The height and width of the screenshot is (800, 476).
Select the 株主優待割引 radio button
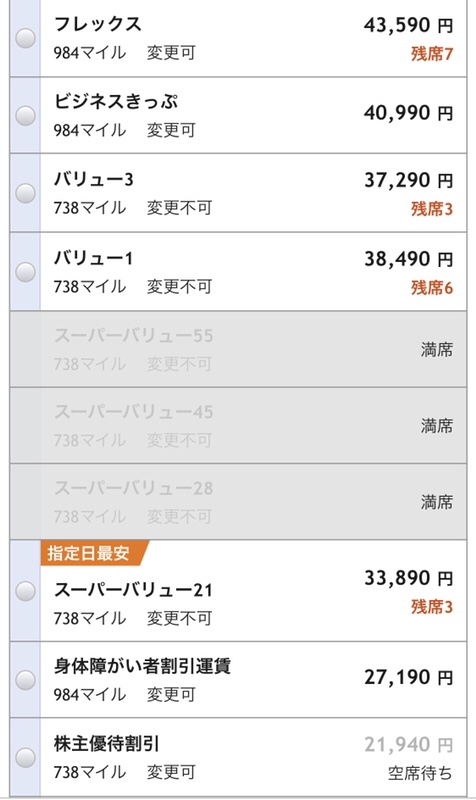(x=25, y=758)
